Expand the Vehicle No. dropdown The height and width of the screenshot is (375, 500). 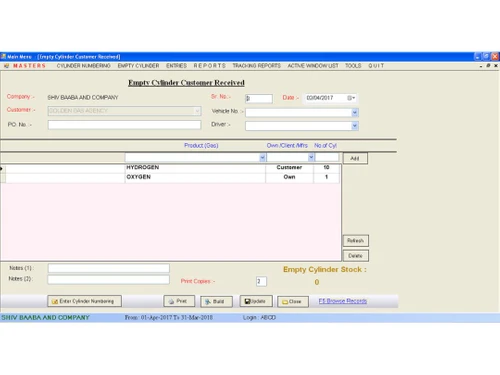(x=355, y=113)
